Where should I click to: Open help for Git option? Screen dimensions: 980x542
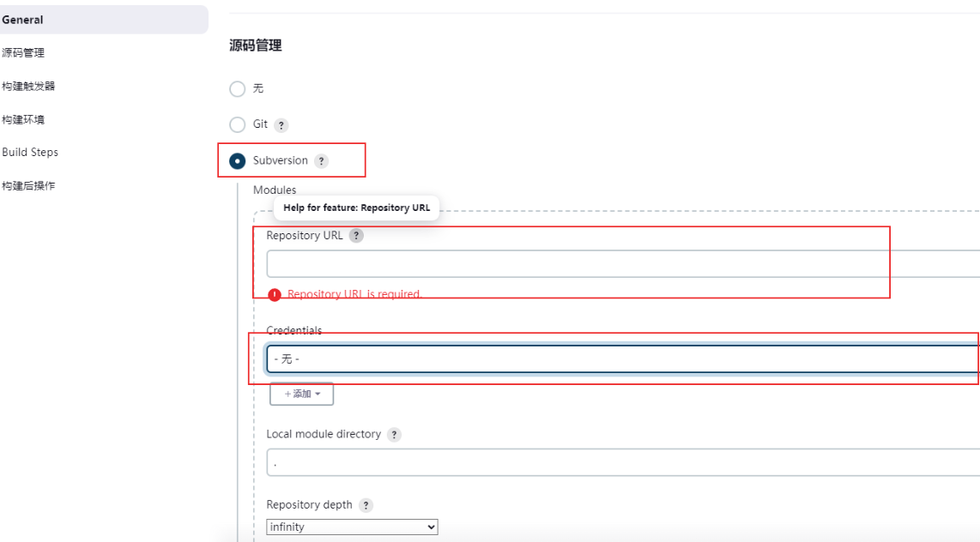281,125
